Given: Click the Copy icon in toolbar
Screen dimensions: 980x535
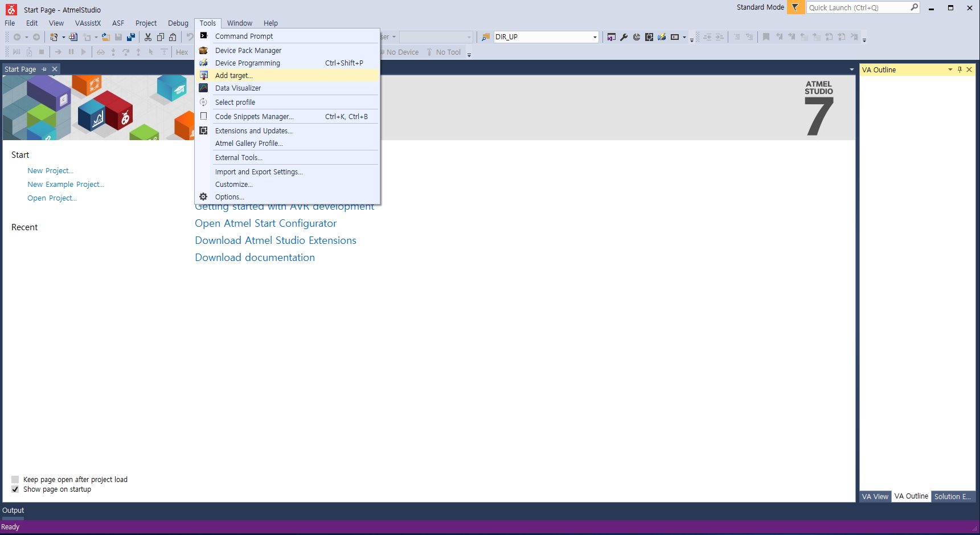Looking at the screenshot, I should click(x=161, y=37).
